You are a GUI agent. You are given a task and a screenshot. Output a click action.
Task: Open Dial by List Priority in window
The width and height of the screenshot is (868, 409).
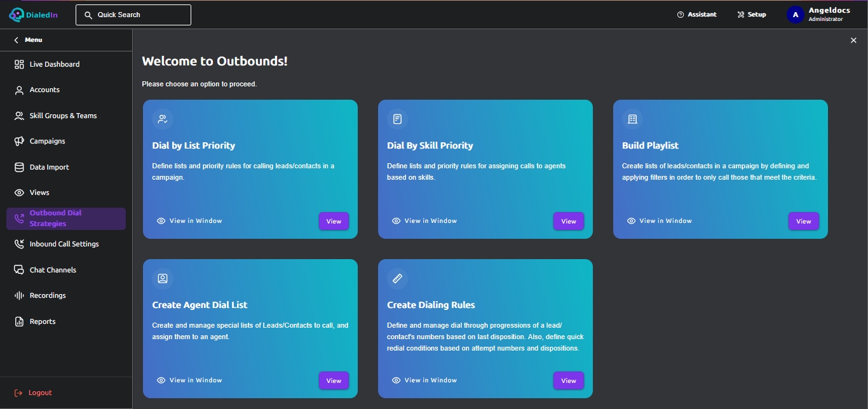point(189,221)
